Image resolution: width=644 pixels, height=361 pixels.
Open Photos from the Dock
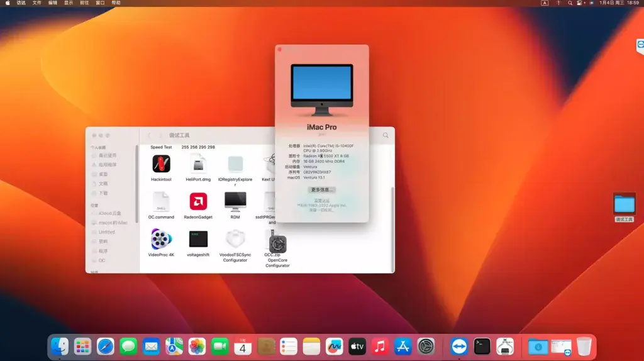click(197, 347)
